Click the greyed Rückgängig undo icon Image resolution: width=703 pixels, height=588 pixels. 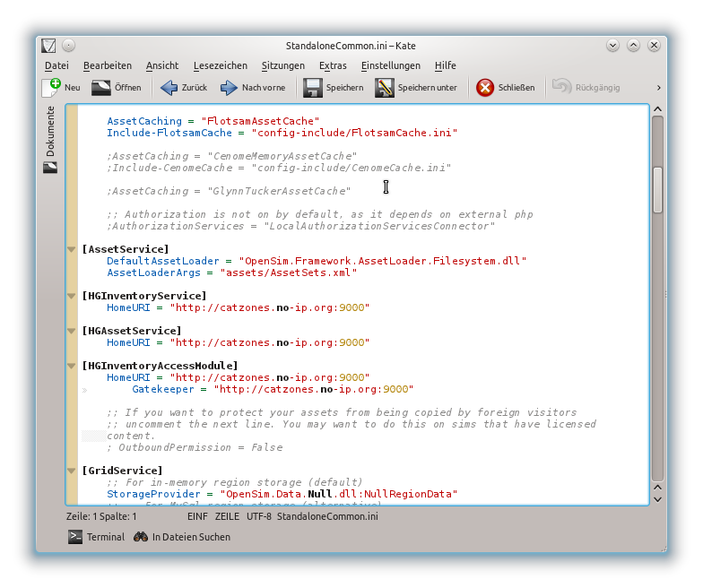click(x=561, y=86)
